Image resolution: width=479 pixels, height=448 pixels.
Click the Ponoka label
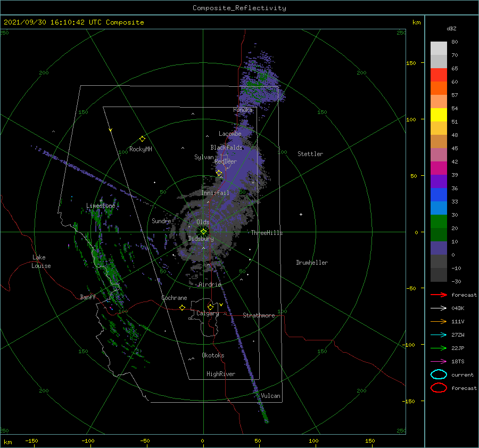tap(243, 110)
